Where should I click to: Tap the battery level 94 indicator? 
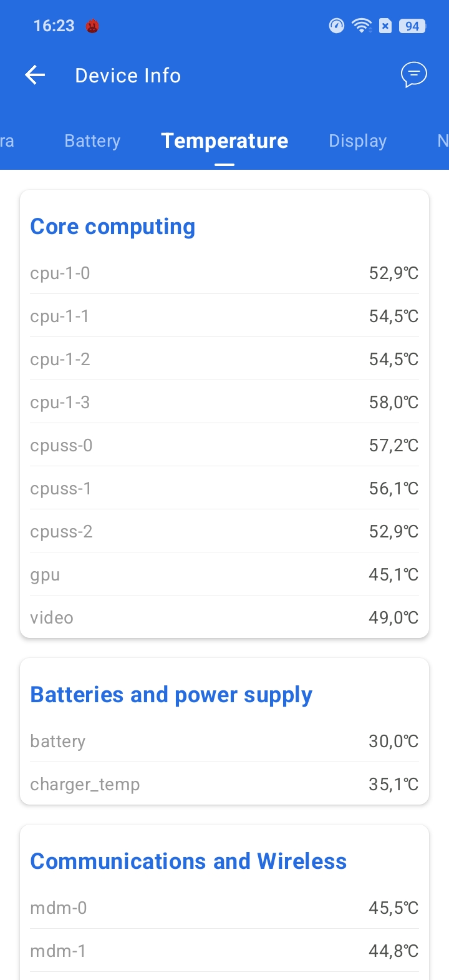412,26
